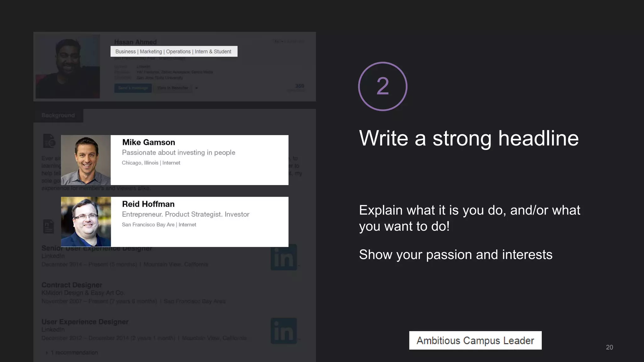Click the Hasan Ahmed profile name
The image size is (644, 362).
(135, 42)
